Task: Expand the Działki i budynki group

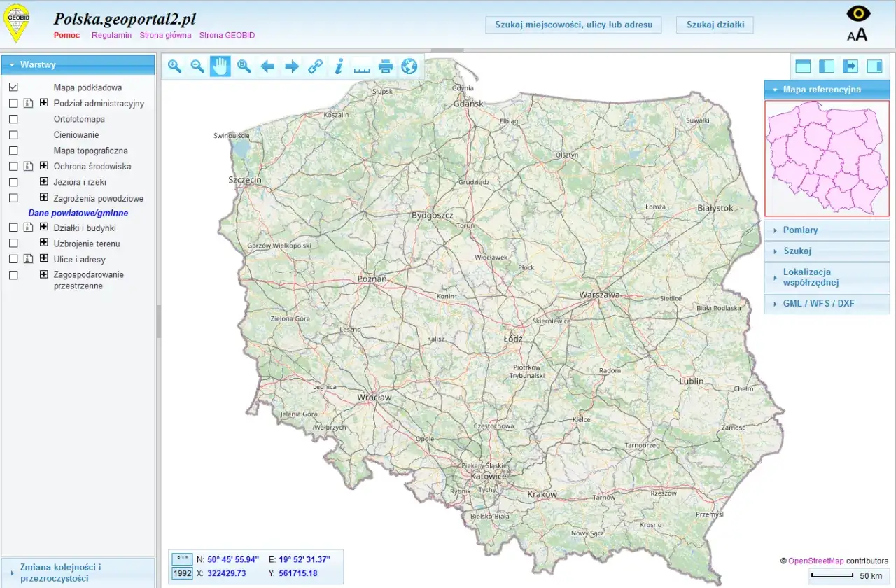Action: point(44,227)
